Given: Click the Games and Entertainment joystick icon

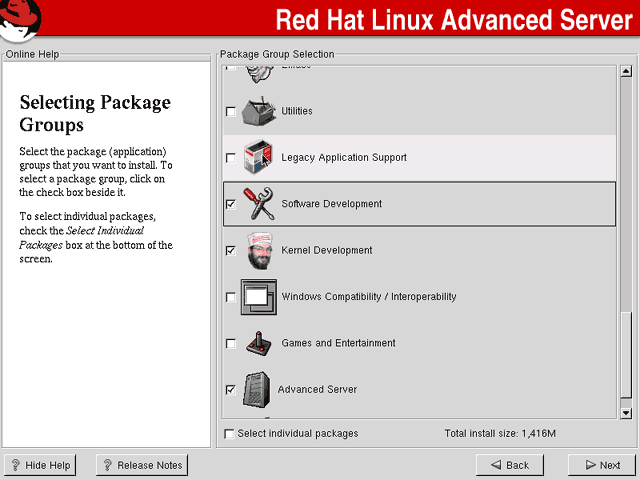Looking at the screenshot, I should (259, 343).
